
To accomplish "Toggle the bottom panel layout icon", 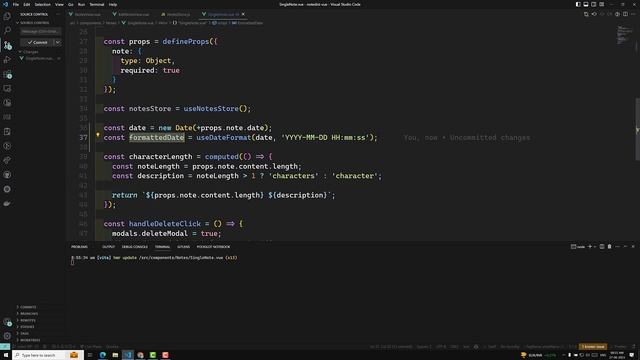I will 586,4.
